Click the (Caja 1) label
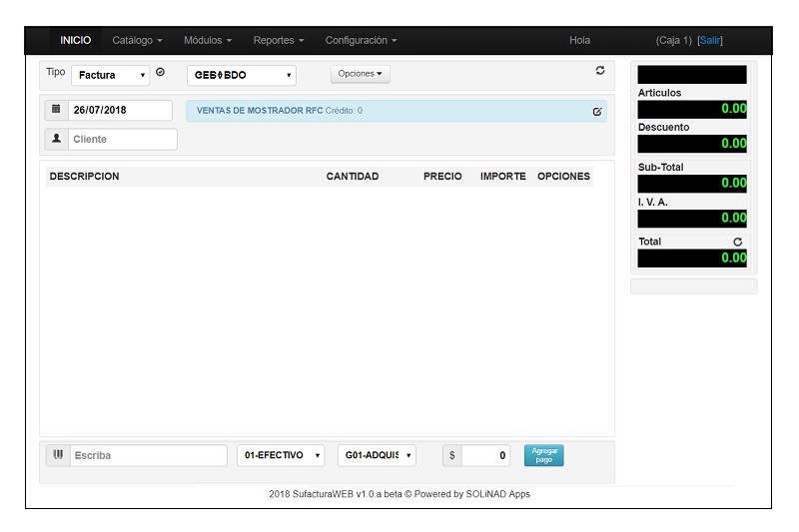Viewport: 799px width, 532px height. [x=673, y=40]
